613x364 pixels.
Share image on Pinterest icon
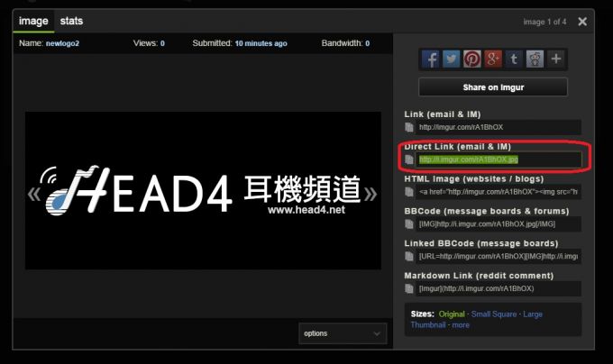tap(472, 59)
